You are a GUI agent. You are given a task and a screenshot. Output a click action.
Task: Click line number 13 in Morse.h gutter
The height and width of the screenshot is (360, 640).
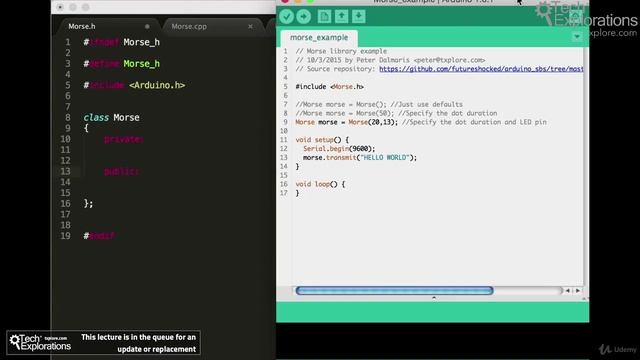tap(65, 171)
